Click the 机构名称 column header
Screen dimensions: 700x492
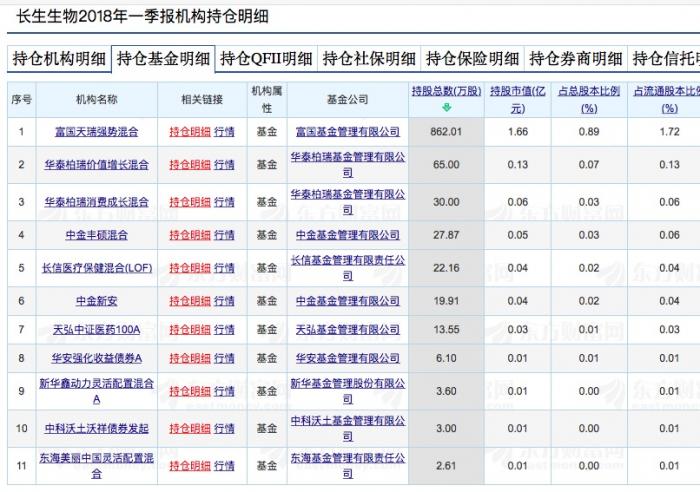(x=96, y=99)
